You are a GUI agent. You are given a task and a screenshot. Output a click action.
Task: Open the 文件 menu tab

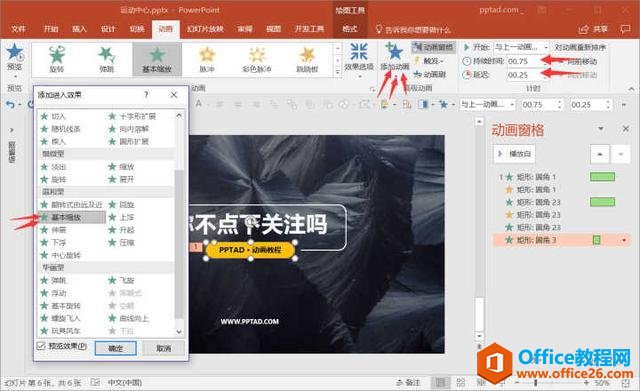coord(18,29)
